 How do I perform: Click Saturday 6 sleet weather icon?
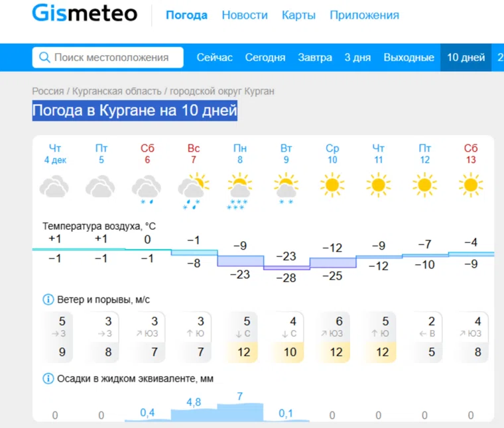coord(147,188)
